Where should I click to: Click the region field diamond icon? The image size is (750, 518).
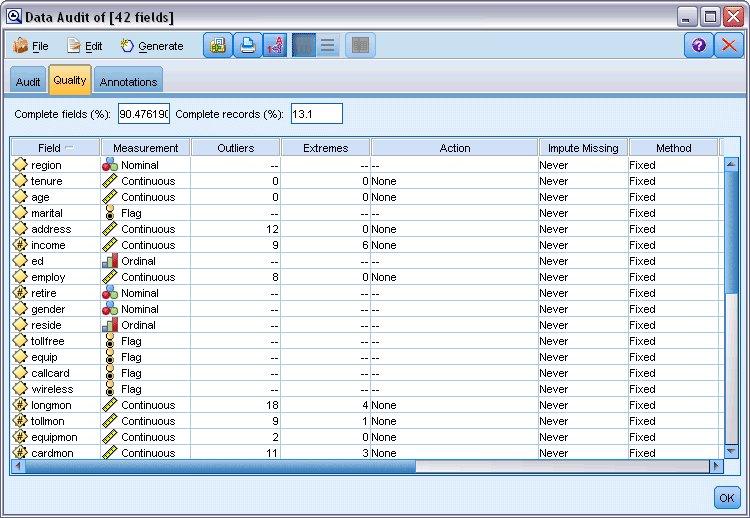pos(20,165)
